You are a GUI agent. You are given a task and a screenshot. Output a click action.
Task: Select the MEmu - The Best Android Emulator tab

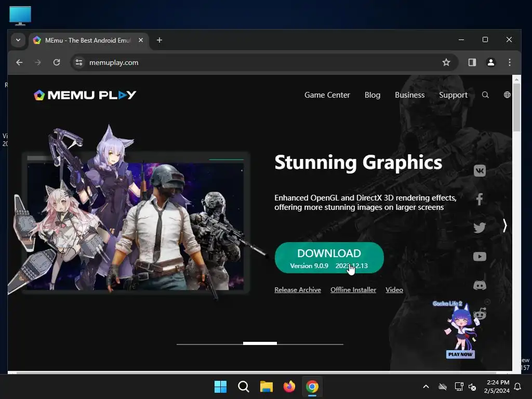pos(87,41)
